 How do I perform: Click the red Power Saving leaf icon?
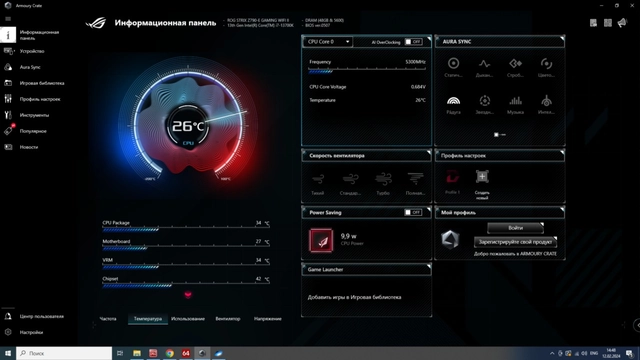[x=321, y=240]
